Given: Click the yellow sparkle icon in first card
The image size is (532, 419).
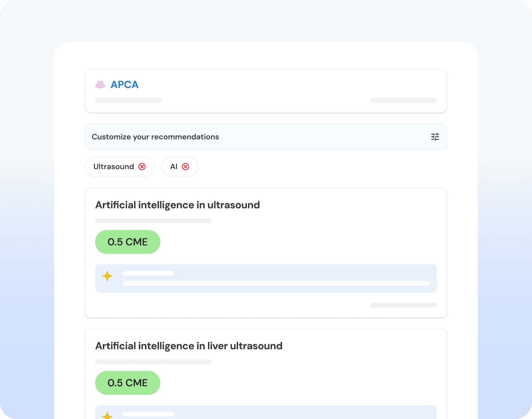Looking at the screenshot, I should [x=107, y=276].
